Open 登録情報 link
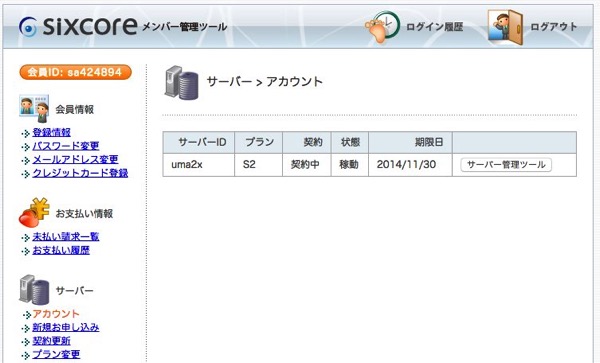 pos(51,132)
